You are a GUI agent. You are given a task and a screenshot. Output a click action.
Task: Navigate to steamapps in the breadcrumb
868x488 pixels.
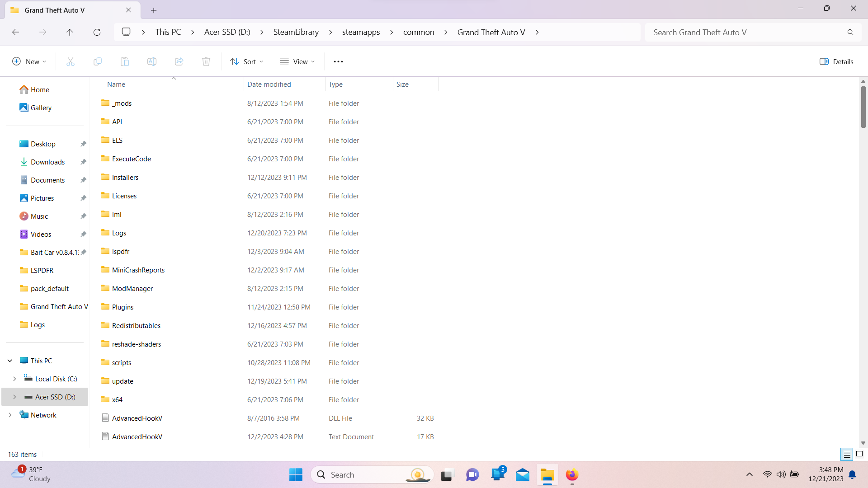(x=361, y=32)
